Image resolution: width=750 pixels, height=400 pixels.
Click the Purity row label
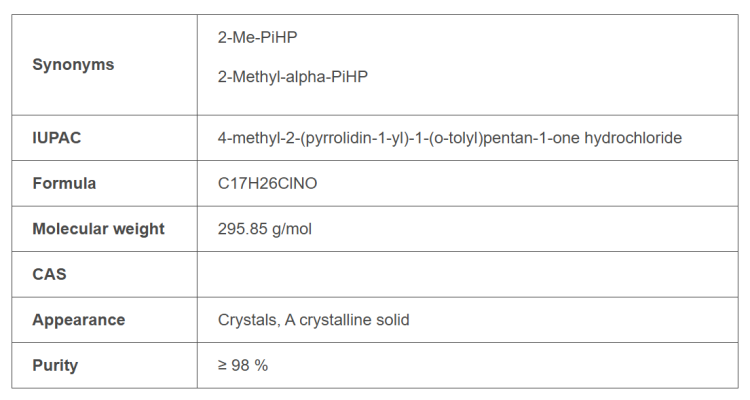[55, 365]
